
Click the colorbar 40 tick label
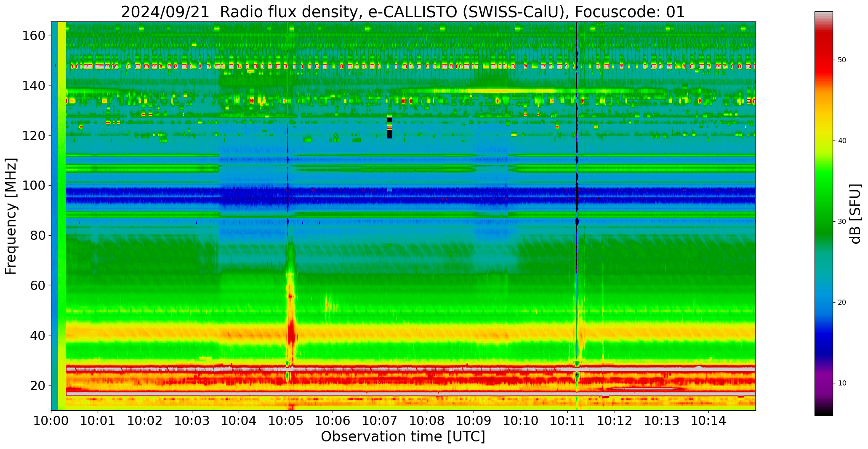842,141
